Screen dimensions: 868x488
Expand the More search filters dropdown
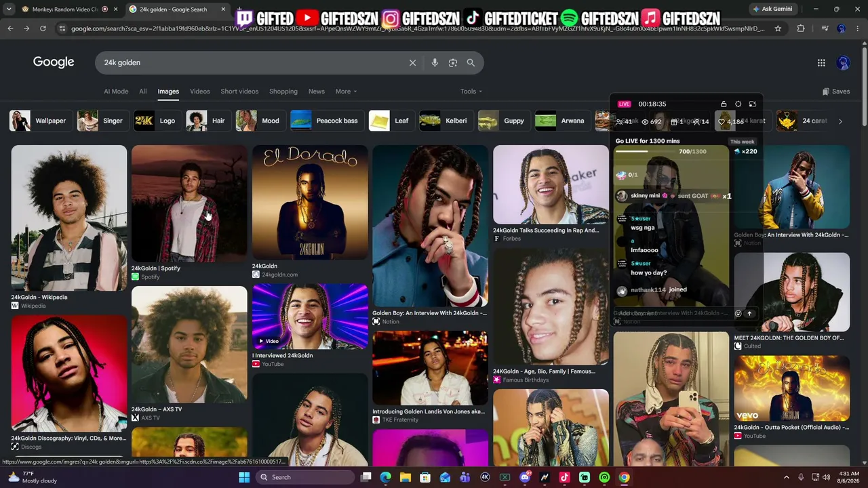click(346, 91)
